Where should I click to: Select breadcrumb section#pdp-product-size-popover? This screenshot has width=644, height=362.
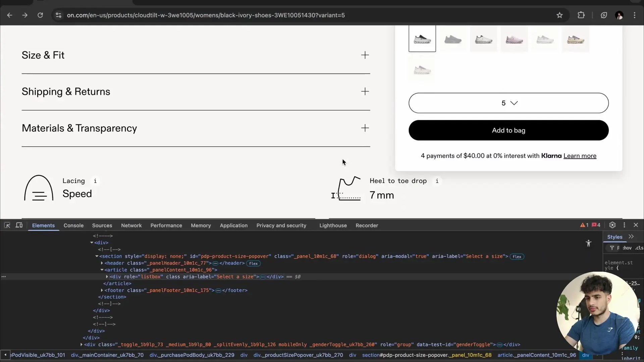click(427, 355)
